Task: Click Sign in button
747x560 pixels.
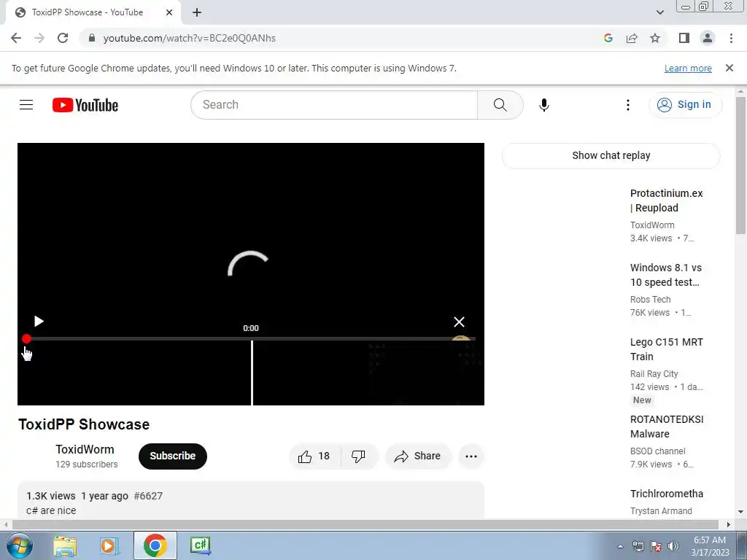Action: (685, 105)
